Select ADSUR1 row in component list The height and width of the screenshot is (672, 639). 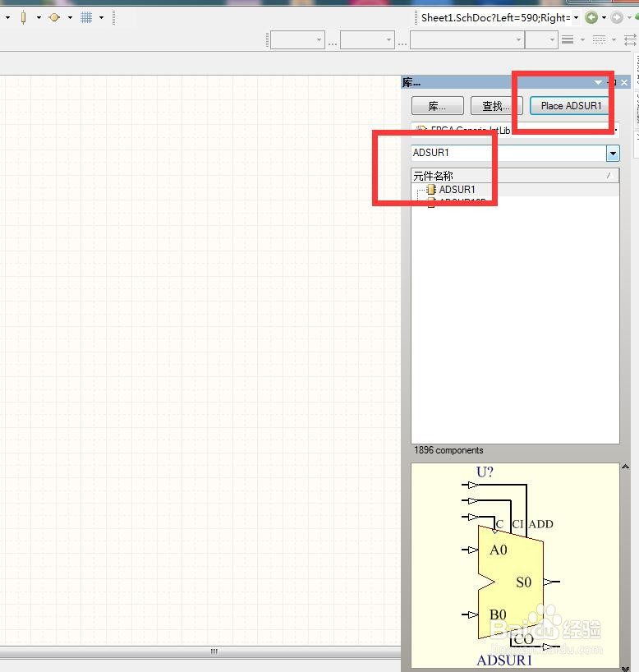click(515, 190)
